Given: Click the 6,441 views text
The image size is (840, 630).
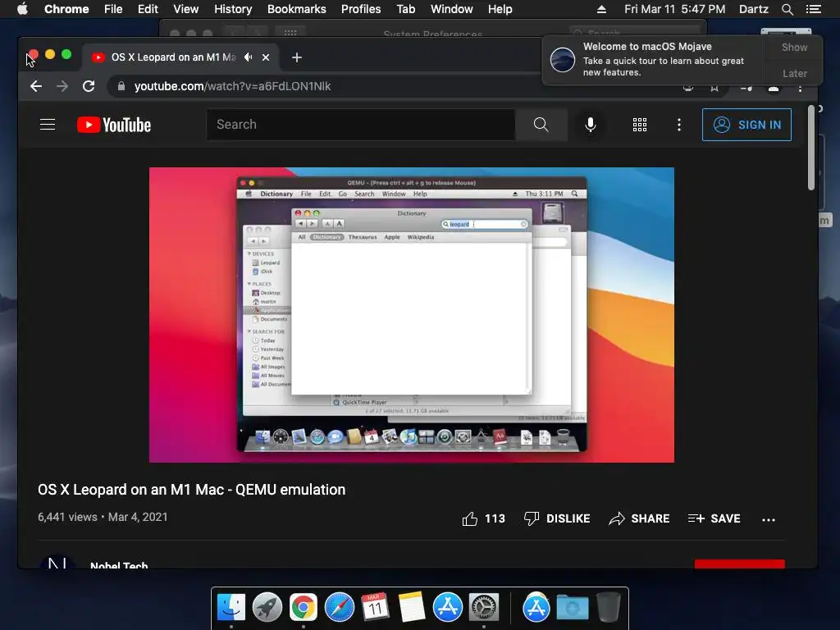Looking at the screenshot, I should click(67, 517).
